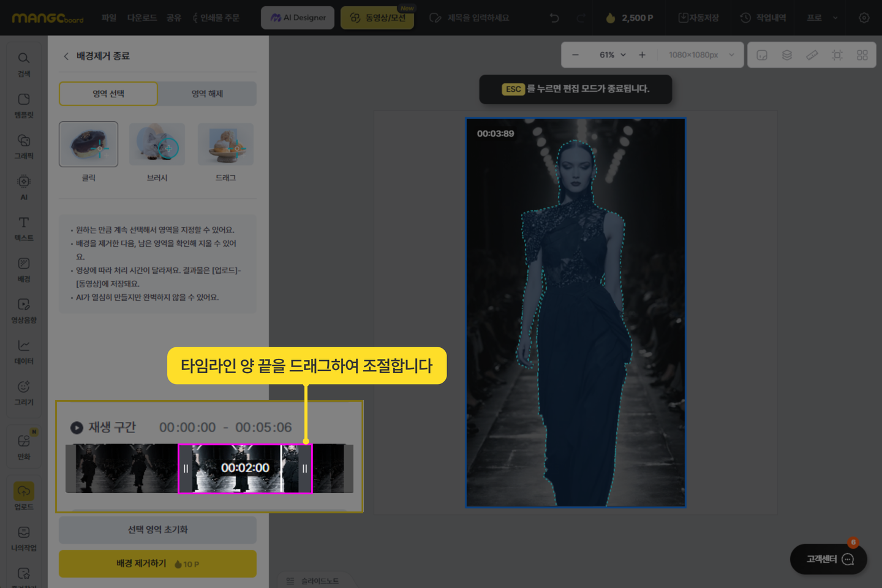
Task: Choose the 클릭 selection method thumbnail
Action: point(88,144)
